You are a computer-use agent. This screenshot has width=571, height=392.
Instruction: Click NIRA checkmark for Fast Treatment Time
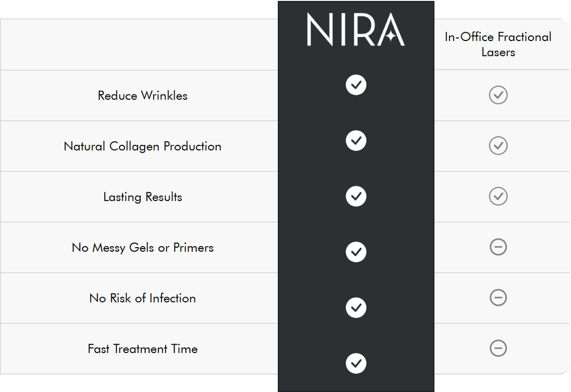click(x=356, y=363)
